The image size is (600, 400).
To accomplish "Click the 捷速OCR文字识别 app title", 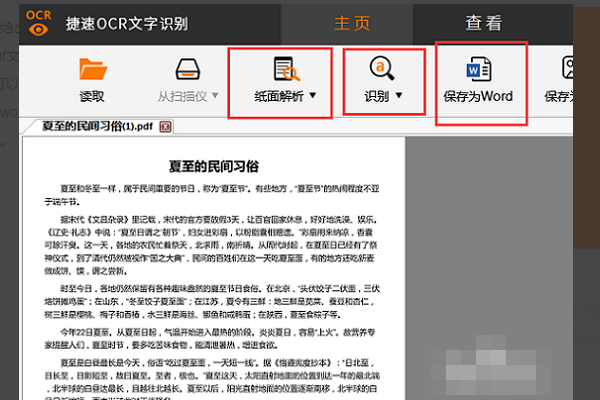I will 126,24.
